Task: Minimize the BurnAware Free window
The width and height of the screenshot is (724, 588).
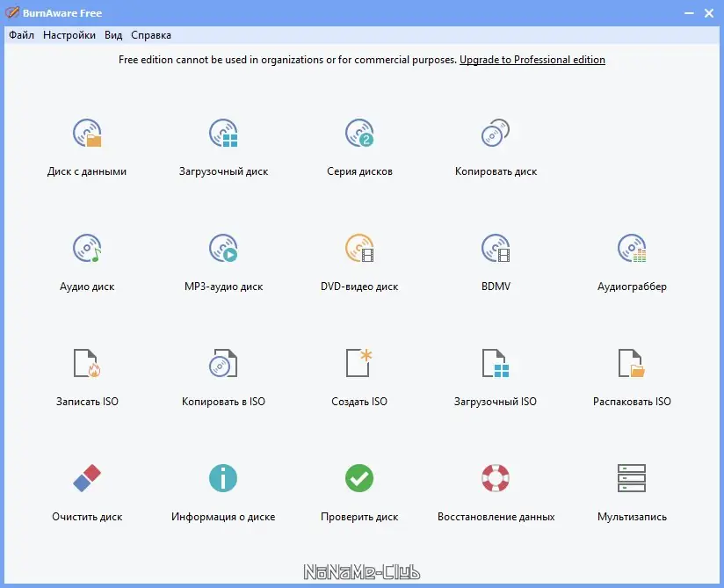Action: click(x=689, y=13)
